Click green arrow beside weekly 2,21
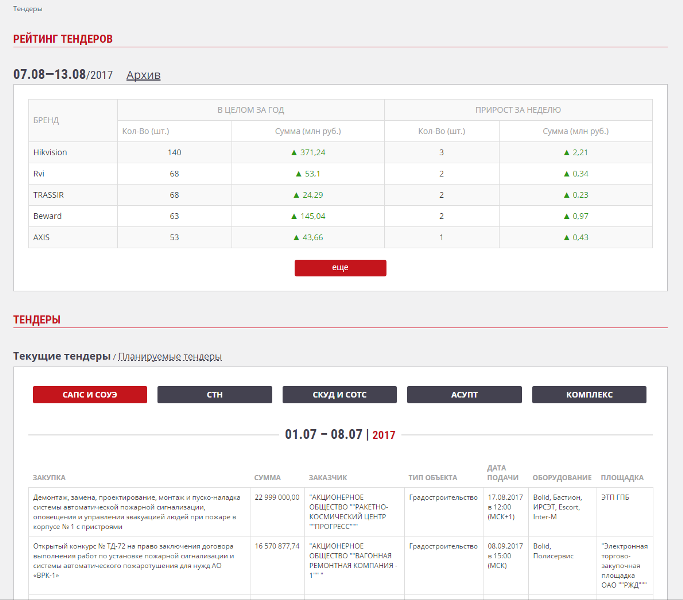This screenshot has height=600, width=683. pos(566,152)
